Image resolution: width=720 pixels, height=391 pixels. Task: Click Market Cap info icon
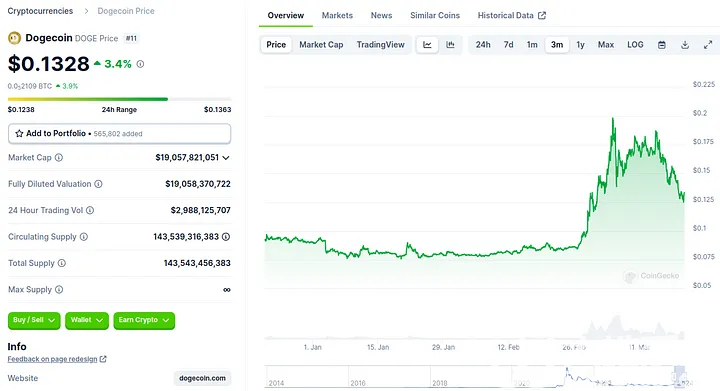pos(59,157)
